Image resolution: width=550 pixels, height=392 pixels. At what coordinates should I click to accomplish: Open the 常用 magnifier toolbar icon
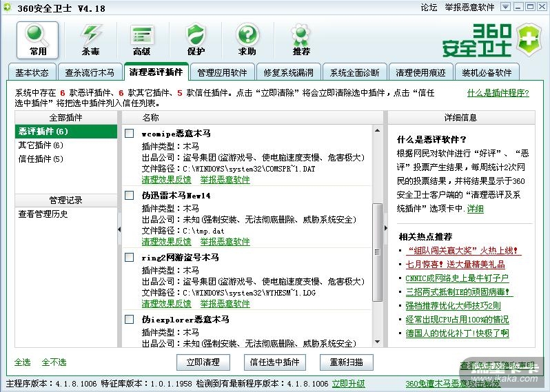point(37,40)
